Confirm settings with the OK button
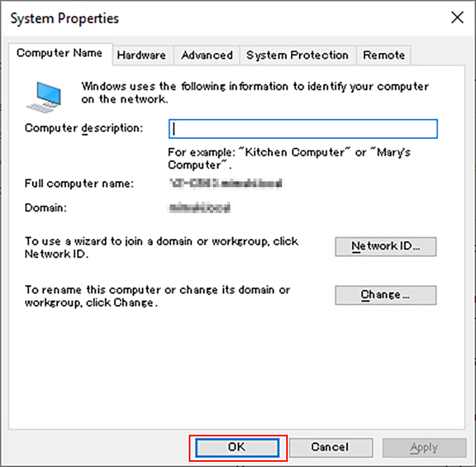The image size is (476, 467). pyautogui.click(x=238, y=447)
